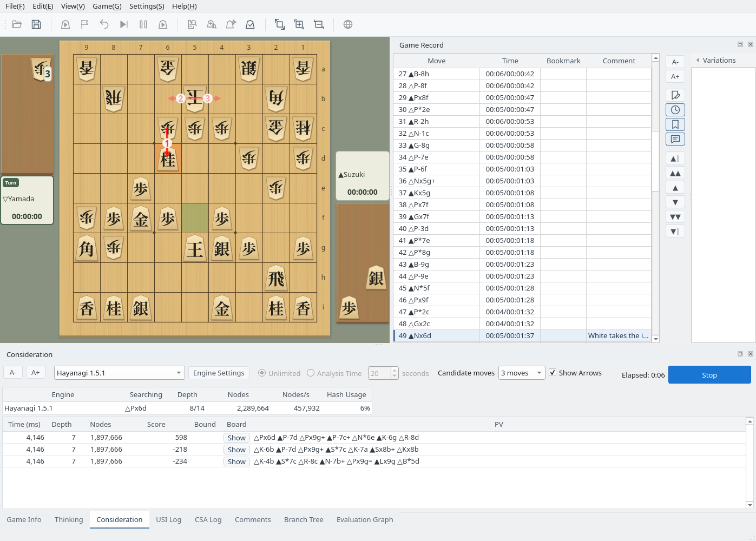The width and height of the screenshot is (756, 541).
Task: Open a game file with the folder icon
Action: (x=17, y=24)
